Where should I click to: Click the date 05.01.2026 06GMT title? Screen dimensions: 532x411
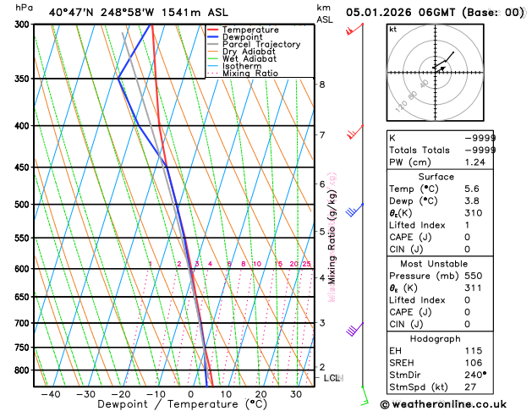(x=400, y=13)
